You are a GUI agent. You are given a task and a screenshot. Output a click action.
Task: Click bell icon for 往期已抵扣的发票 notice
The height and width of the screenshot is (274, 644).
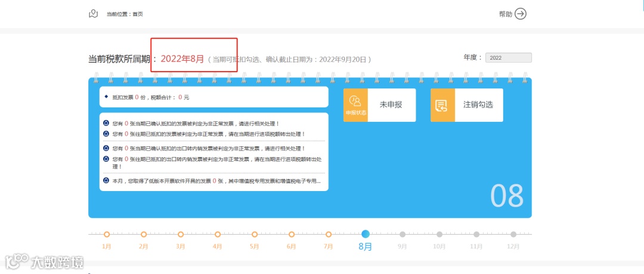click(x=106, y=134)
